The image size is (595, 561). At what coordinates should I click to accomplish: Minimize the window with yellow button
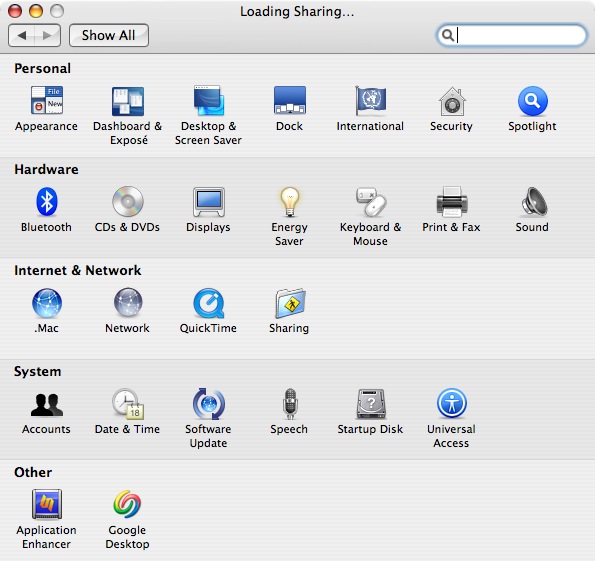pos(36,11)
